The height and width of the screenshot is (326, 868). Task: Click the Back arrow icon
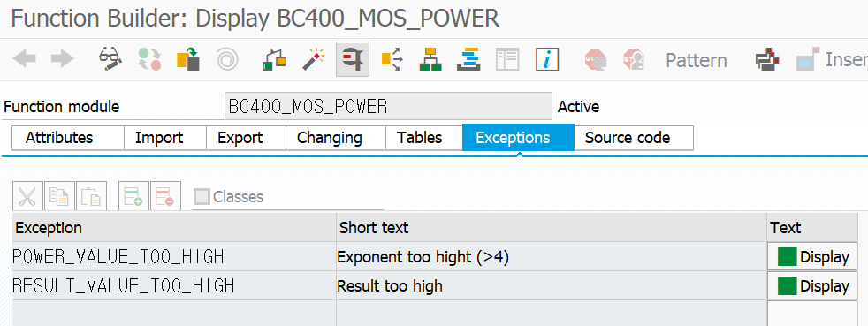(24, 59)
